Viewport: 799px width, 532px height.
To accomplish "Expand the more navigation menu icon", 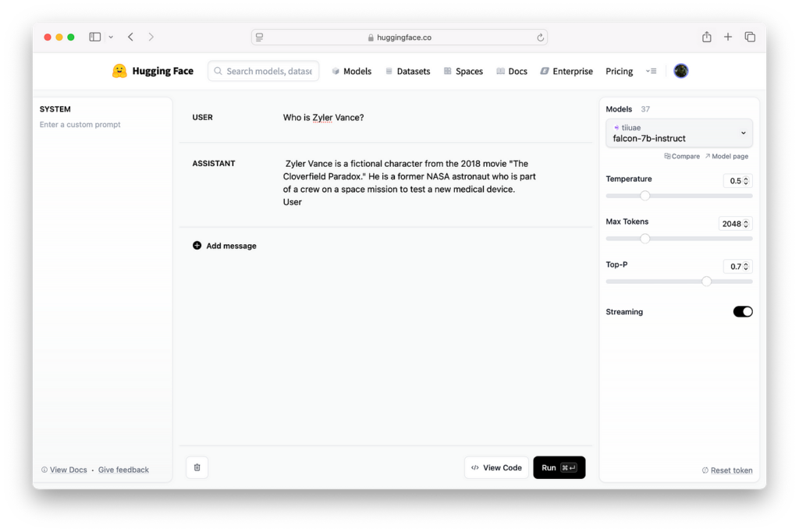I will (652, 71).
